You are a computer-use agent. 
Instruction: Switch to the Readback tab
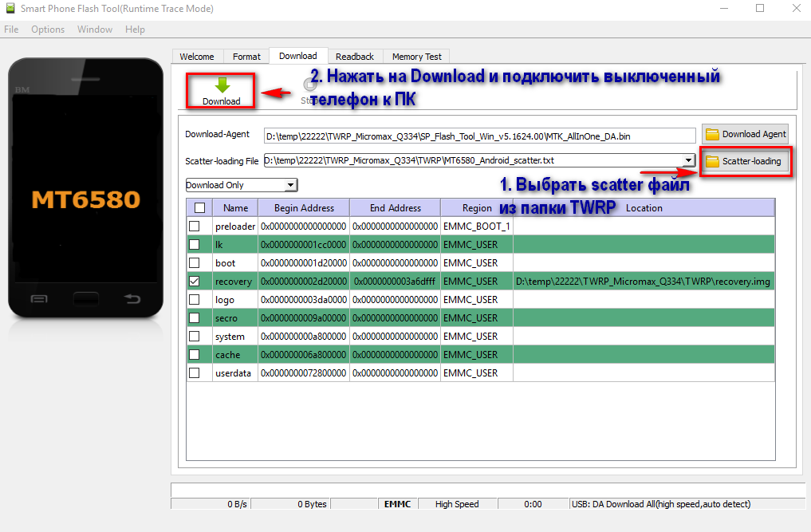354,57
